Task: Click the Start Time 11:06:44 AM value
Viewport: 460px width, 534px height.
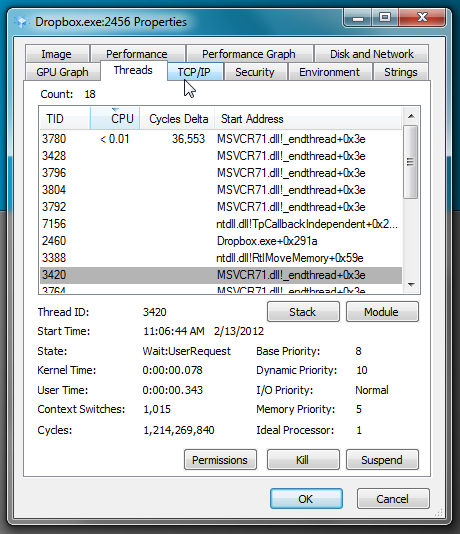Action: pyautogui.click(x=174, y=331)
